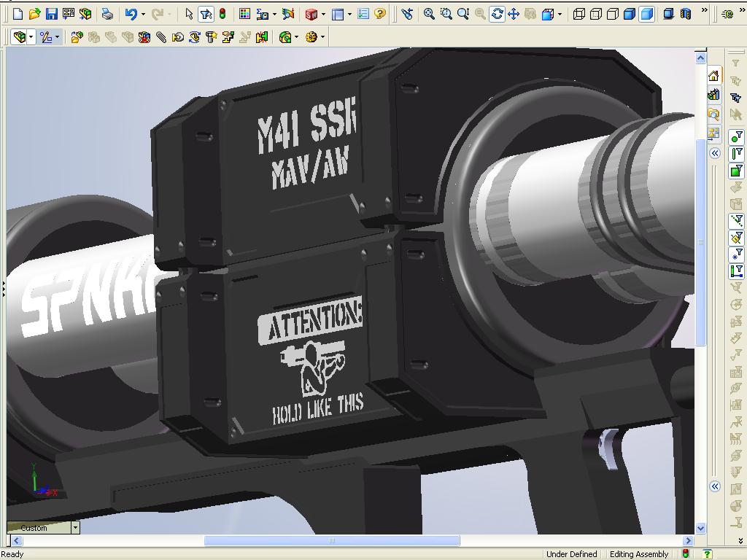Toggle Wireframe display mode
Image resolution: width=747 pixels, height=560 pixels.
pos(579,14)
